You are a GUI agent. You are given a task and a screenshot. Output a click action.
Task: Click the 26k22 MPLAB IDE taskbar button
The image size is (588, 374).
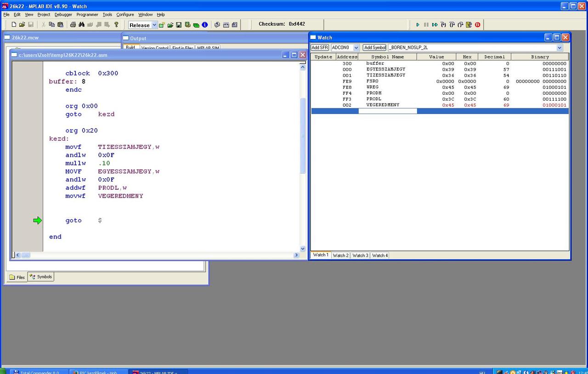158,372
